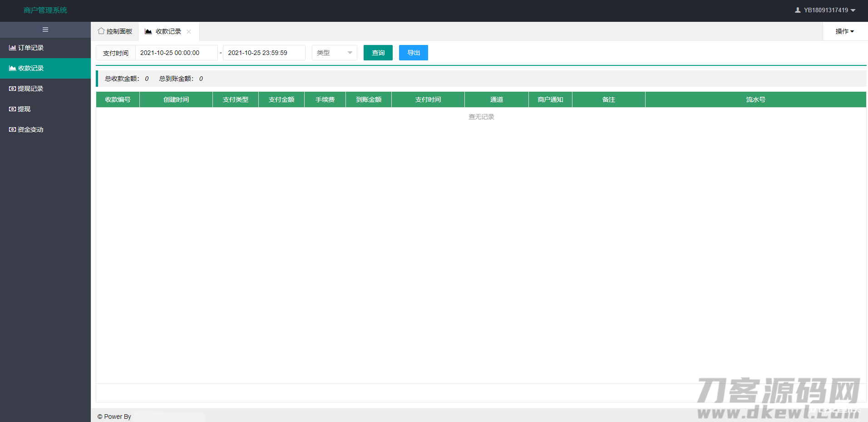The image size is (868, 422).
Task: Collapse the sidebar using the hamburger icon
Action: tap(45, 30)
